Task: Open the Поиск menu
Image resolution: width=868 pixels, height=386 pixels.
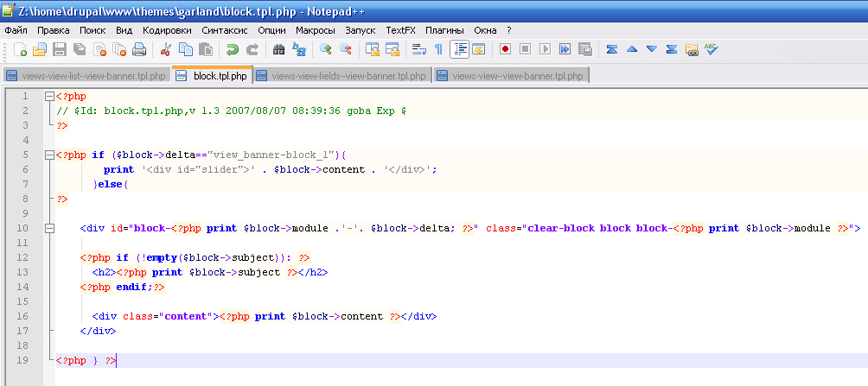Action: click(93, 30)
